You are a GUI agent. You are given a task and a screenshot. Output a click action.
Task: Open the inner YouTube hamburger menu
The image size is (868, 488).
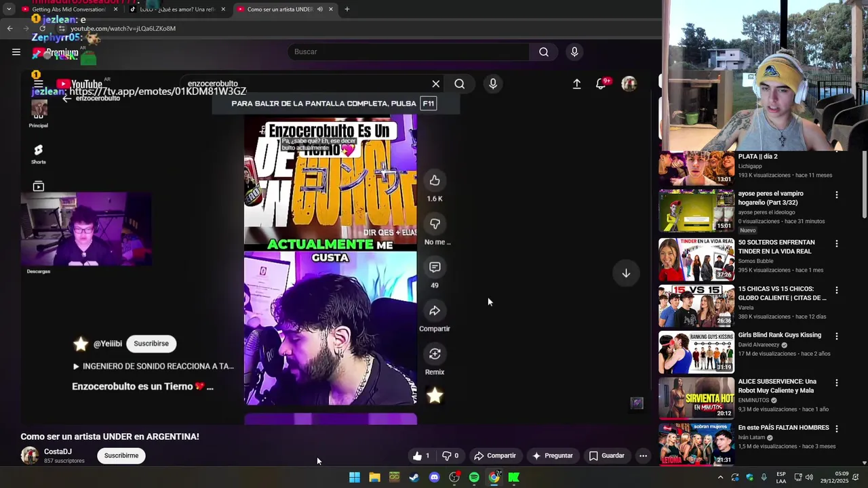click(x=39, y=84)
